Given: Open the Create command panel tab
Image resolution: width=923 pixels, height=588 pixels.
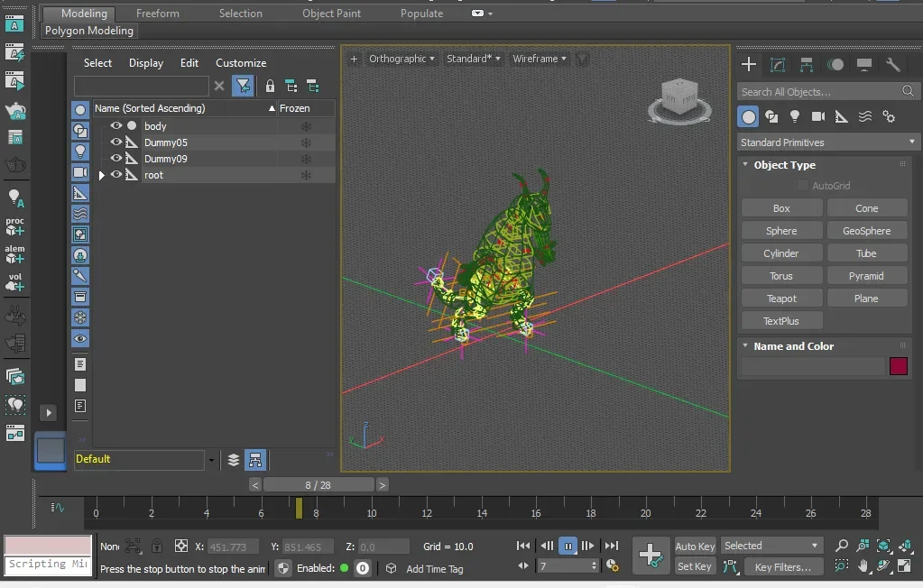Looking at the screenshot, I should (x=749, y=65).
